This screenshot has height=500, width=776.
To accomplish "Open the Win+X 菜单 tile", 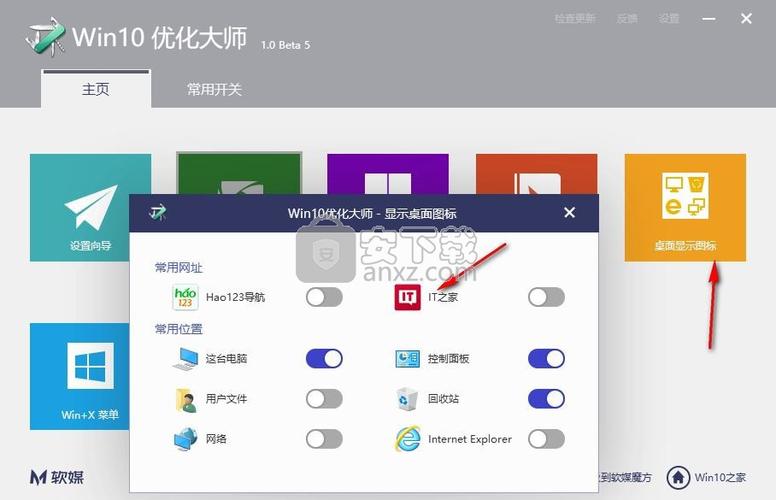I will [x=79, y=376].
